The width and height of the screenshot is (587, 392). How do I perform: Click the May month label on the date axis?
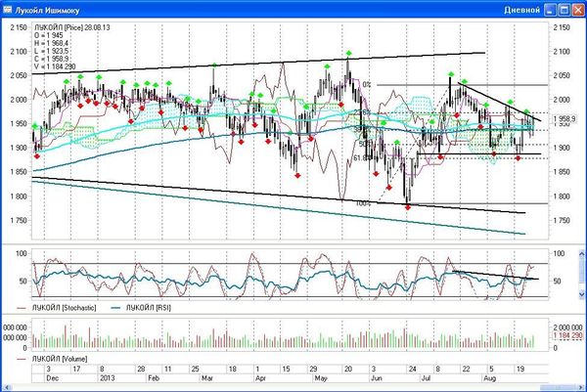pos(321,378)
